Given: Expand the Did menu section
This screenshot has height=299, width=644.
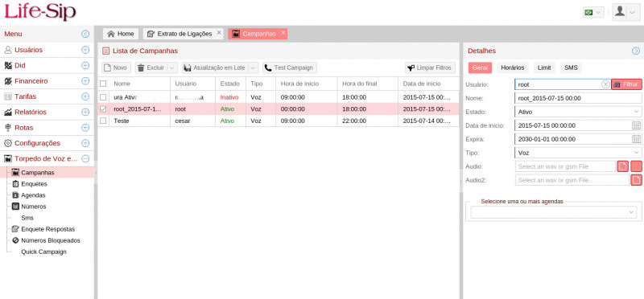Looking at the screenshot, I should tap(85, 66).
